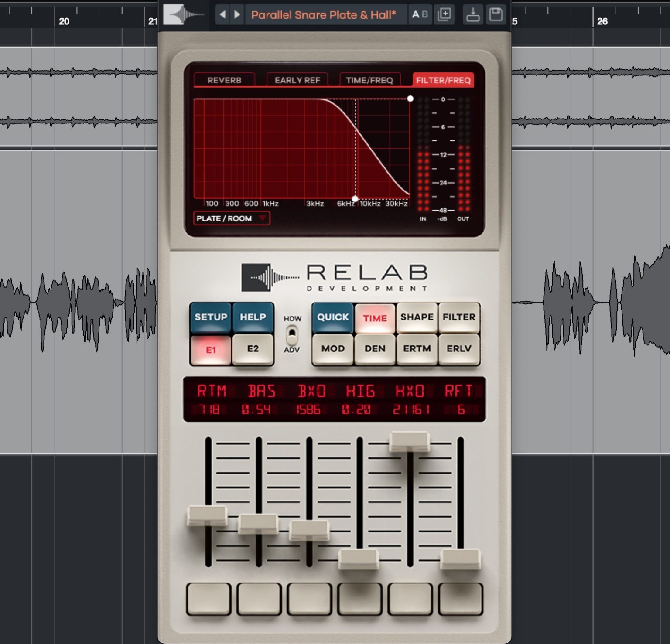
Task: Open the Parallel Snare Plate & Hall preset list
Action: click(x=324, y=15)
